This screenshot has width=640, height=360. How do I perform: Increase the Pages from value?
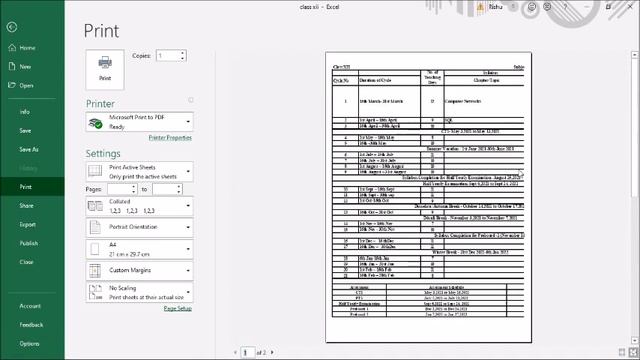pyautogui.click(x=134, y=187)
